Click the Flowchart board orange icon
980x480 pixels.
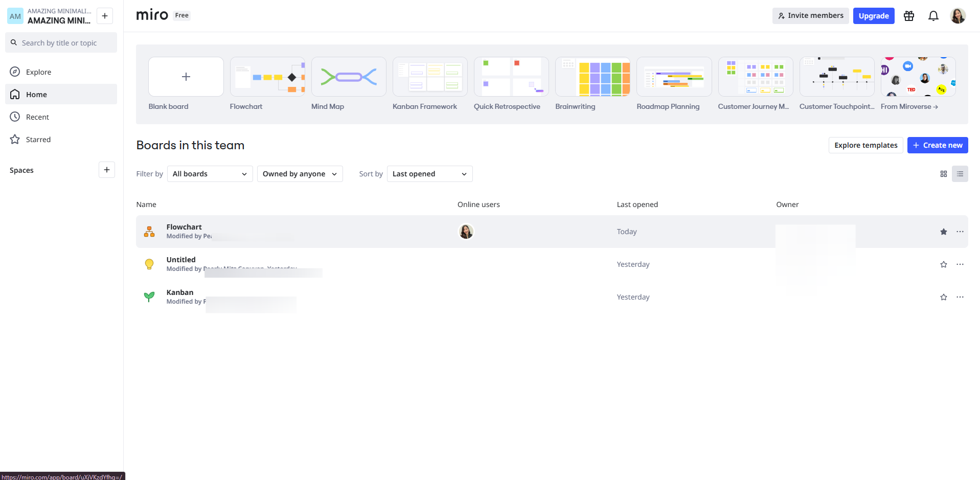click(x=149, y=232)
